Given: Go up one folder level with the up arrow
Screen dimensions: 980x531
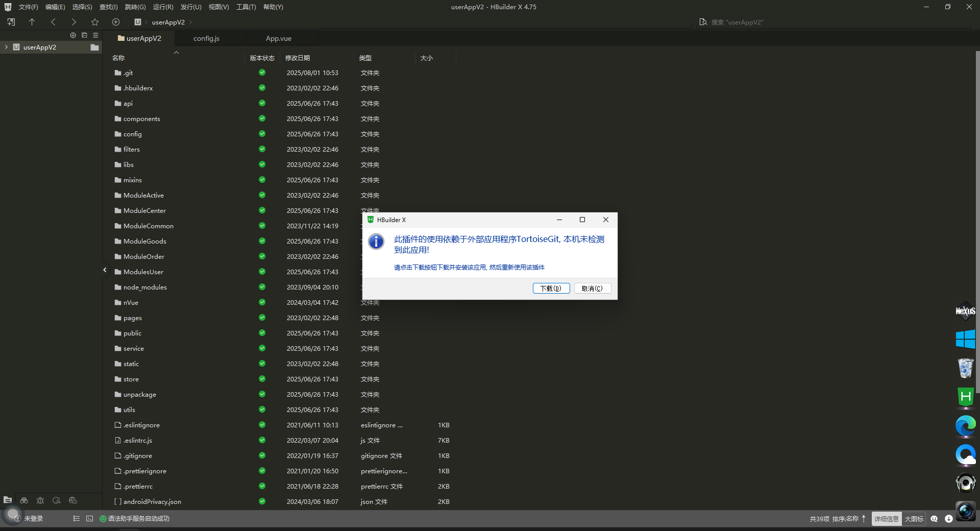Looking at the screenshot, I should [x=32, y=22].
